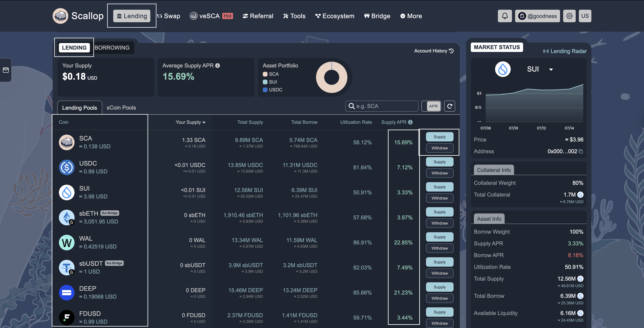This screenshot has width=644, height=328.
Task: Copy the SUI address with copy icon
Action: [581, 151]
